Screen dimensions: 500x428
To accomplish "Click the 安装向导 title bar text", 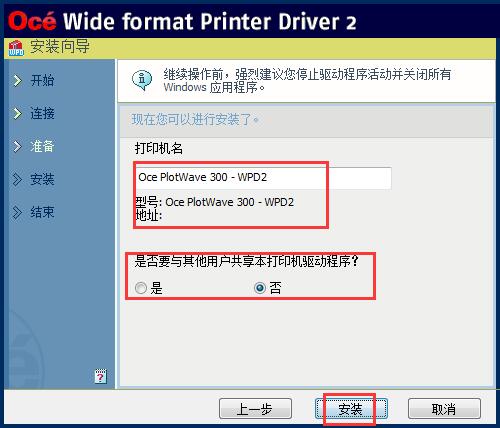I will [x=60, y=47].
